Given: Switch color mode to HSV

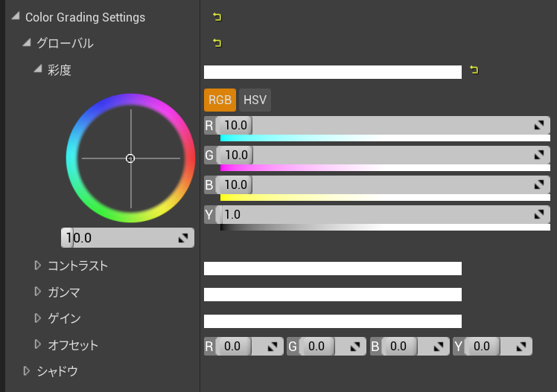Looking at the screenshot, I should click(x=255, y=100).
